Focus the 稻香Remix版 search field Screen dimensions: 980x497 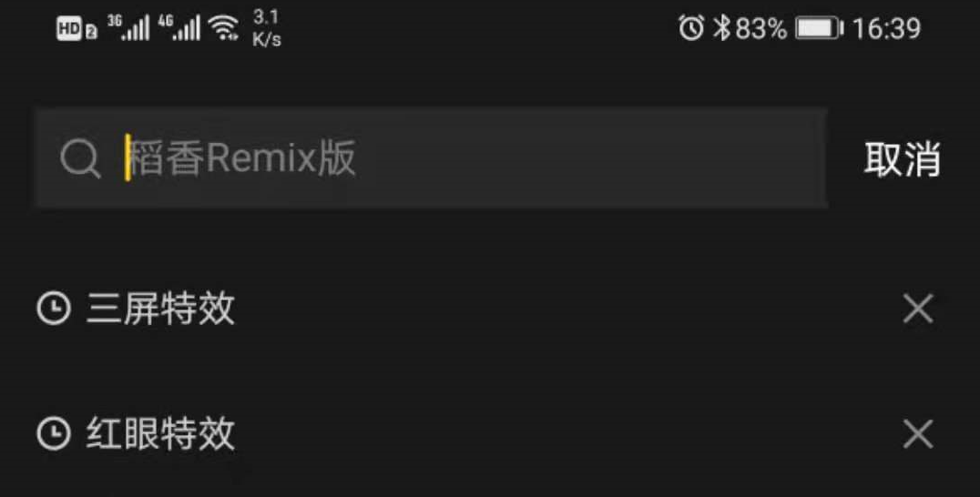(x=431, y=157)
